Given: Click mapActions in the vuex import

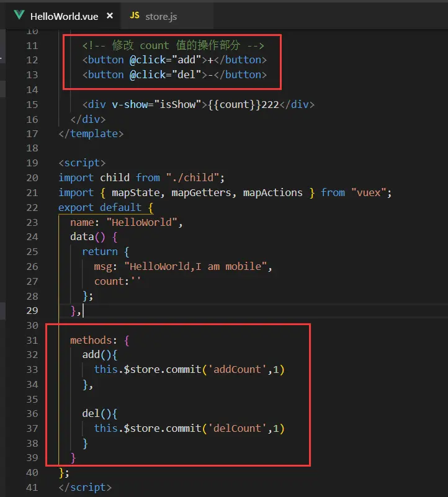Looking at the screenshot, I should click(272, 193).
